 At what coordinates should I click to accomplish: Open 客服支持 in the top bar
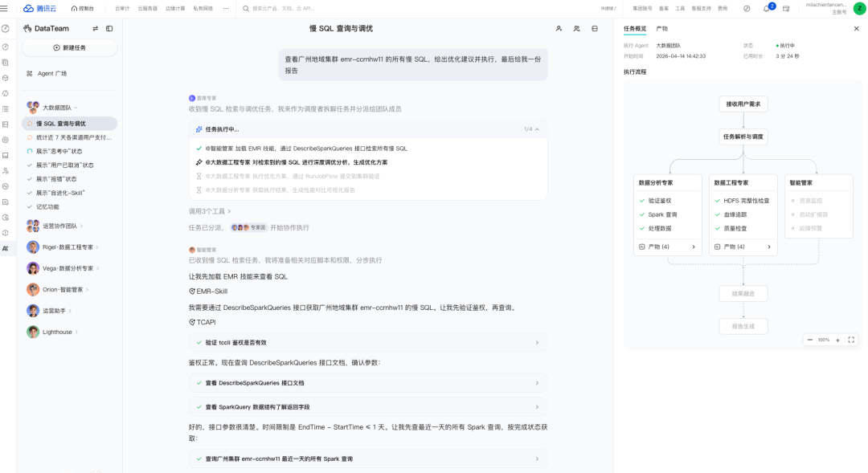coord(701,8)
